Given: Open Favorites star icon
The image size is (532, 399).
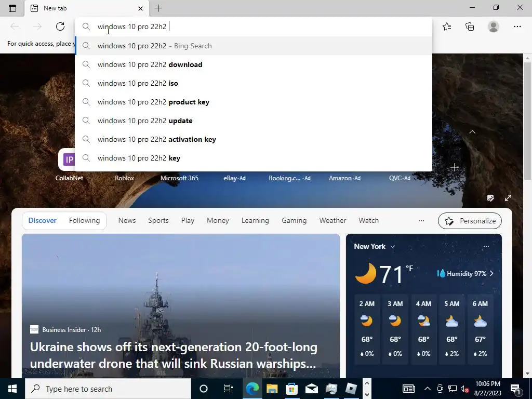Looking at the screenshot, I should (447, 26).
